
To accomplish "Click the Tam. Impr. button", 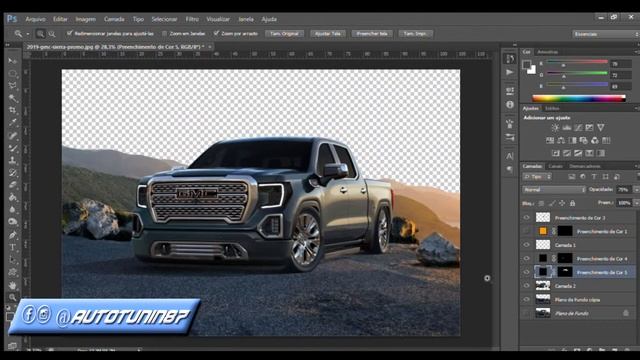I will [x=415, y=34].
